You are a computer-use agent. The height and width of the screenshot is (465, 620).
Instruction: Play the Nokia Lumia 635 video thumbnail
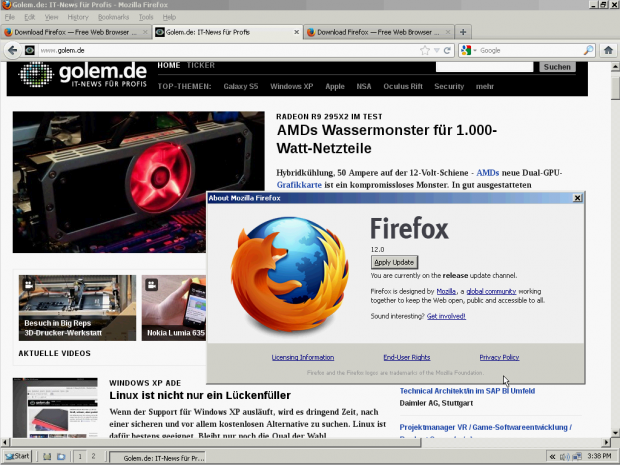pos(174,308)
